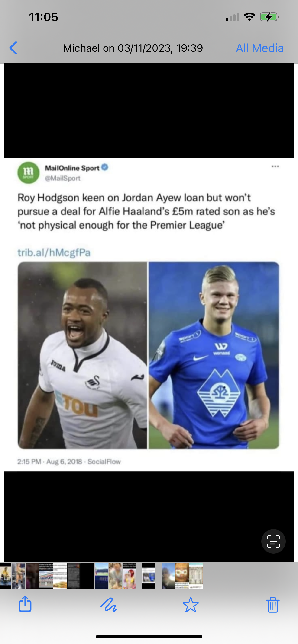Viewport: 298px width, 644px height.
Task: Select the yellow-jacket person thumbnail at strip start
Action: [5, 576]
